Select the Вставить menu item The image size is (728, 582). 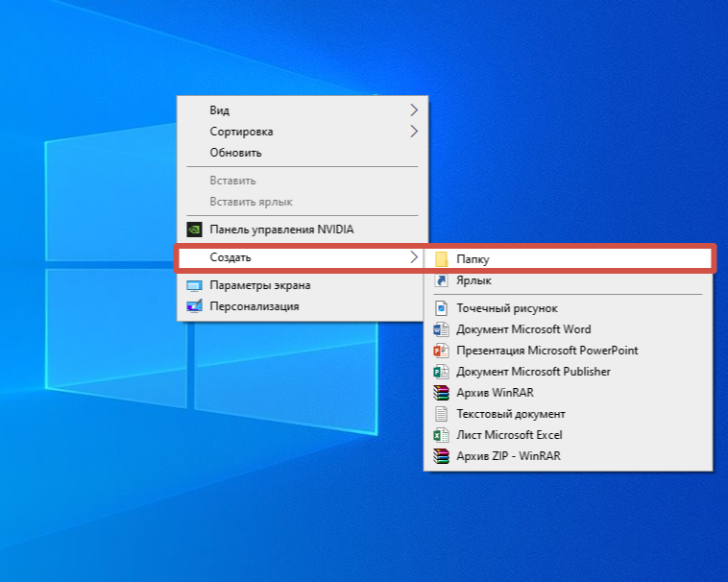pyautogui.click(x=303, y=181)
